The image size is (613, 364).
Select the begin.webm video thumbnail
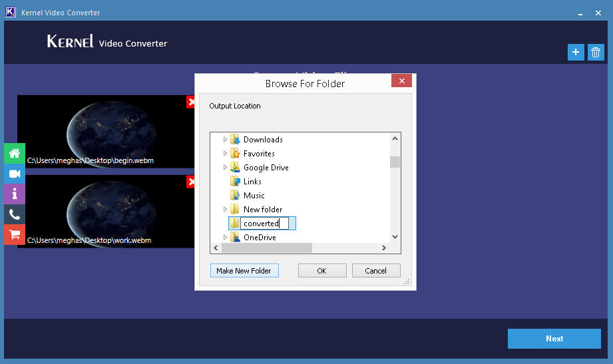coord(106,132)
